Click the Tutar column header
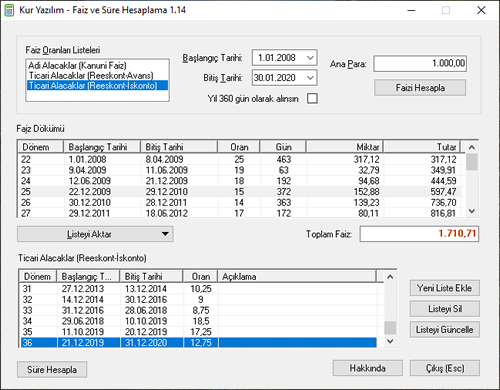Screen dimensions: 500x390 coord(422,147)
